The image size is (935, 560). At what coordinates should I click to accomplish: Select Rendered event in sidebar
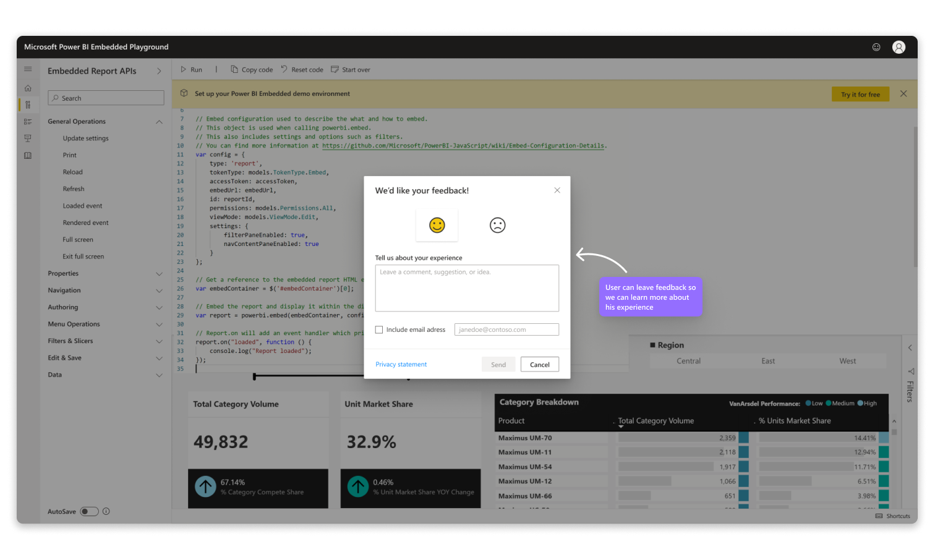pos(85,223)
